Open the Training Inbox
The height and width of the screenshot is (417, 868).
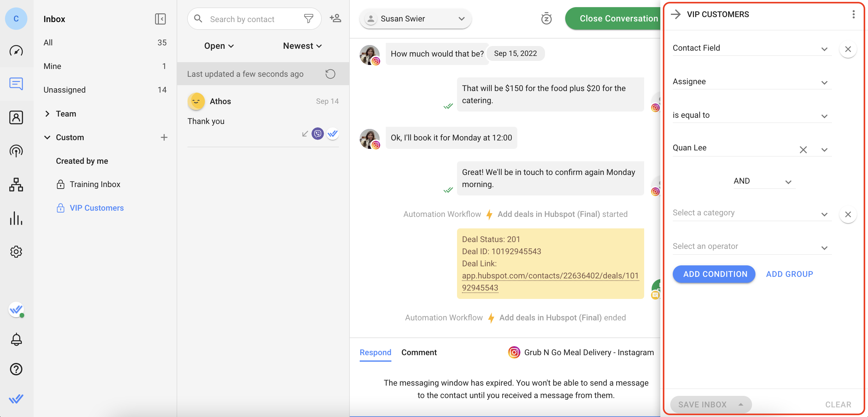[x=95, y=185]
